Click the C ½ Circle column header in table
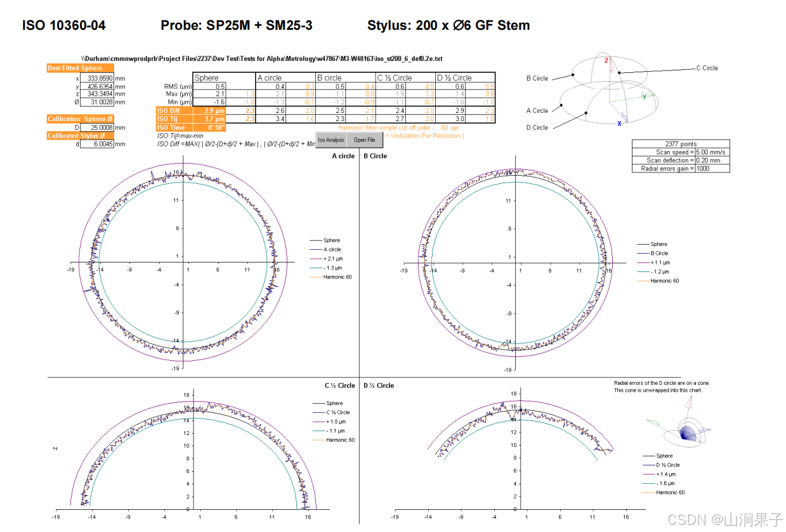Image resolution: width=786 pixels, height=532 pixels. click(x=406, y=77)
